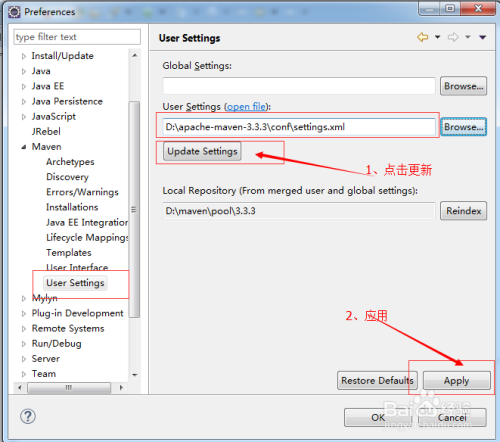Click the tree scroll down arrow
The width and height of the screenshot is (500, 442).
(x=135, y=375)
